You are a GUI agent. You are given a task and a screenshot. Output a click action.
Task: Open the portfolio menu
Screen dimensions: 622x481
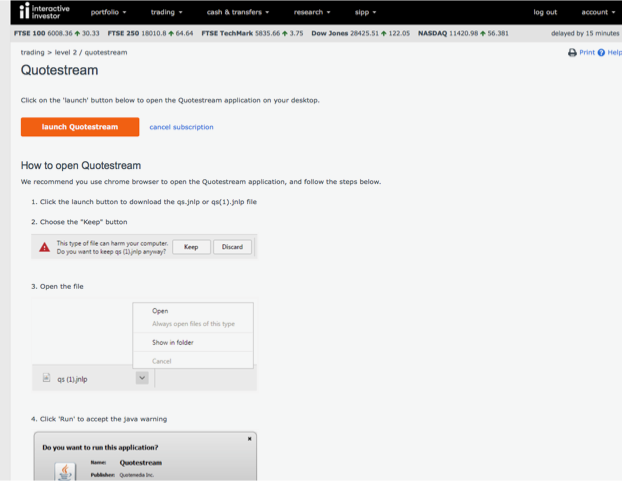click(108, 12)
